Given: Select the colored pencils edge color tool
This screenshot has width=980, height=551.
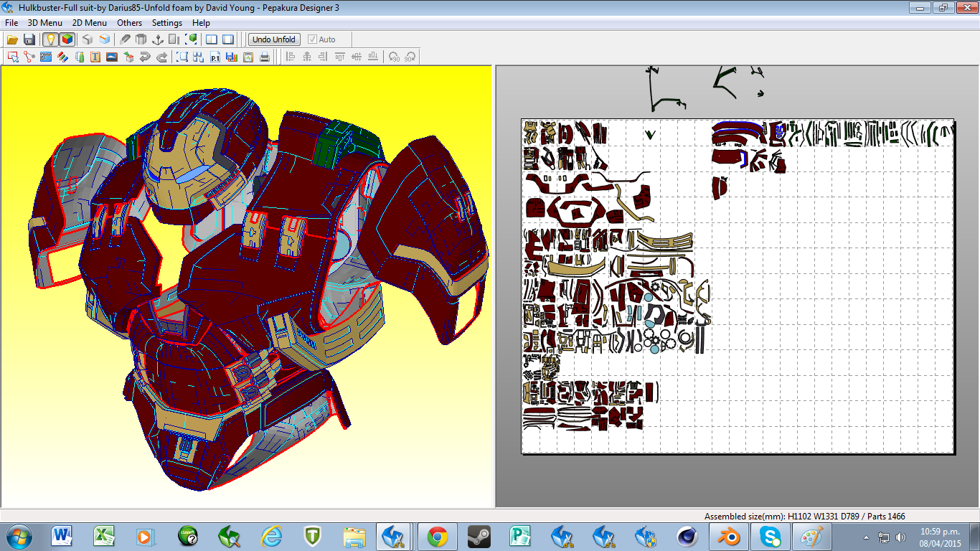Looking at the screenshot, I should 62,57.
